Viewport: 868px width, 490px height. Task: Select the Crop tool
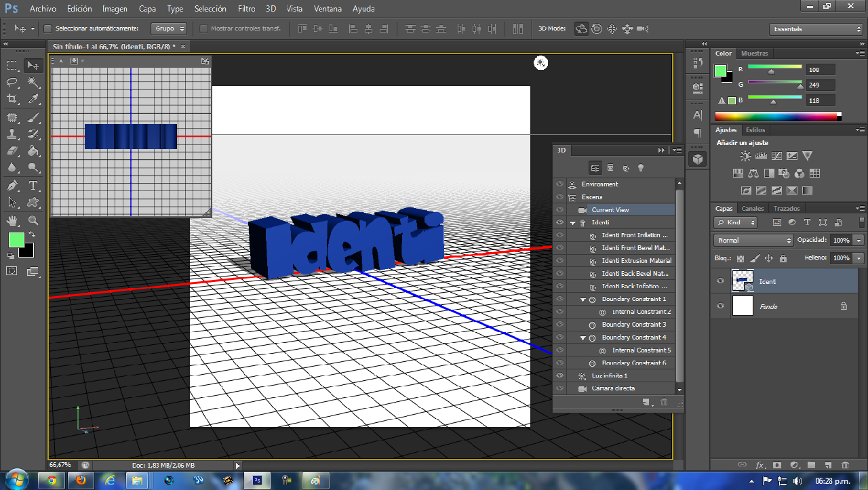12,100
